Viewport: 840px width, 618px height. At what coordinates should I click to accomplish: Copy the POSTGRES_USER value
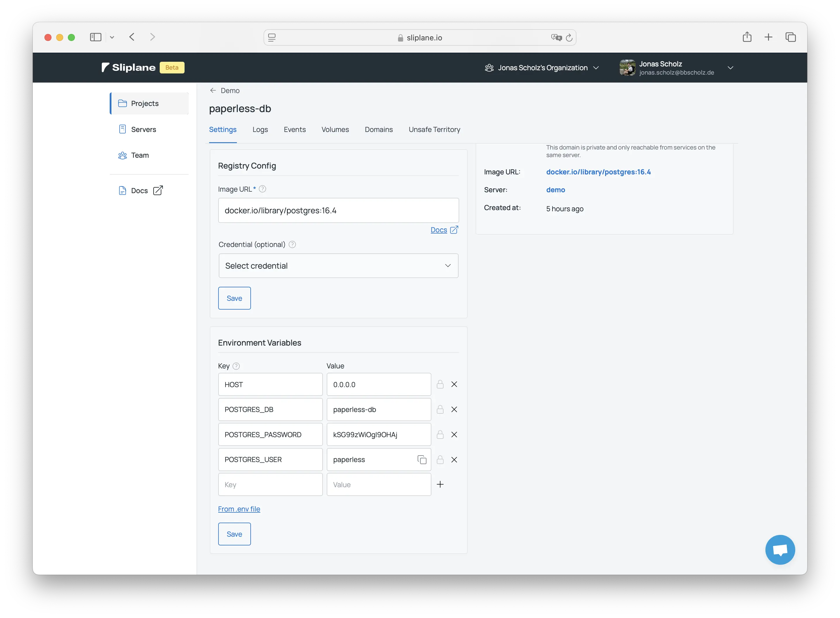(x=422, y=459)
